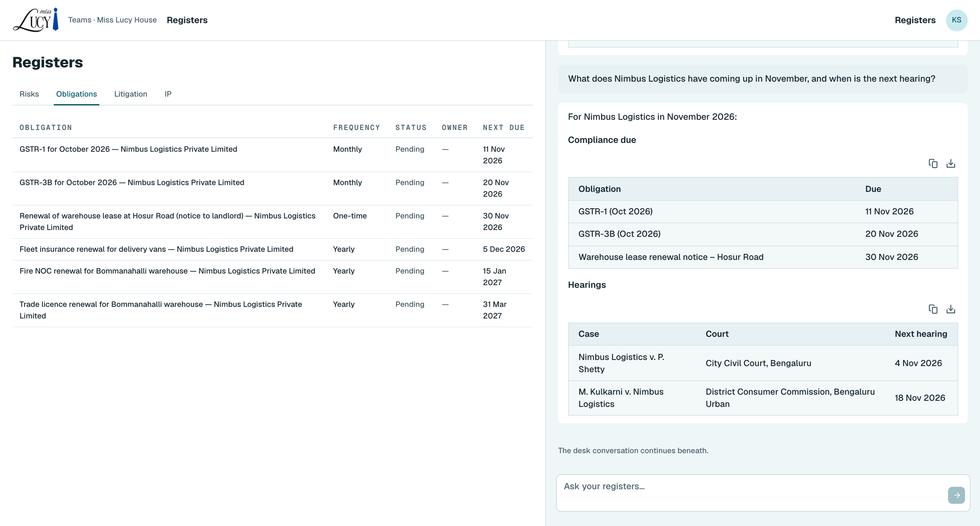
Task: Click the Miss Lucy logo
Action: 36,20
